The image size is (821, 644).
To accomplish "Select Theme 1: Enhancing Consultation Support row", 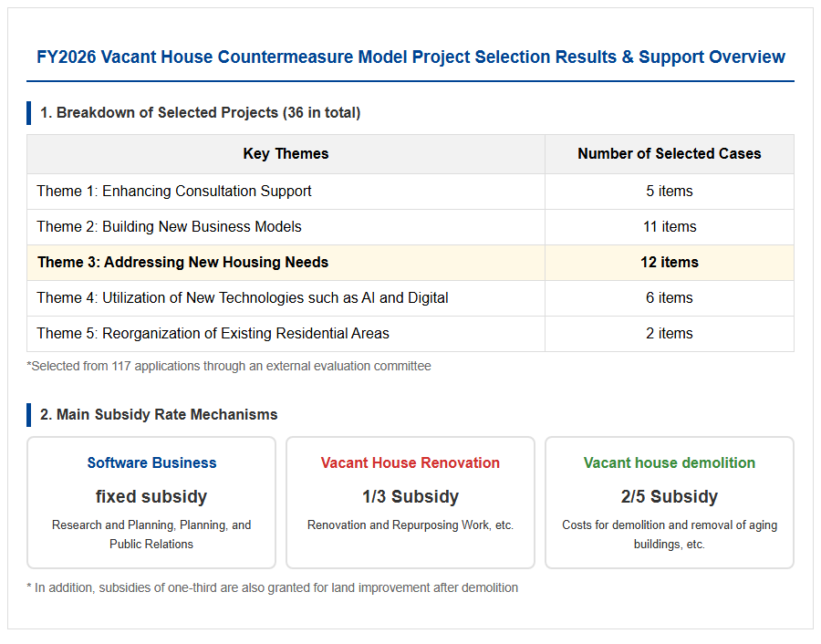I will 410,192.
